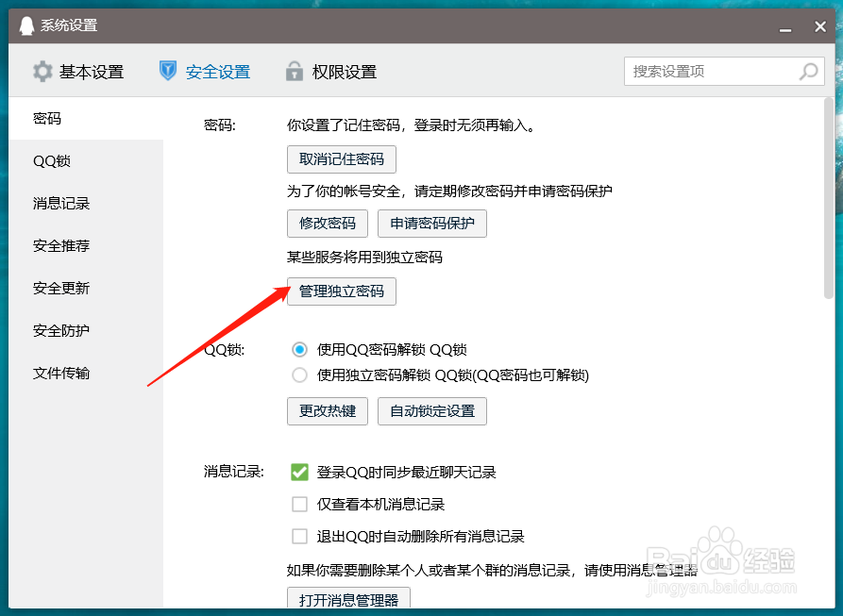Enable 退出QQ时自动删除所有消息记录 checkbox

pyautogui.click(x=299, y=537)
